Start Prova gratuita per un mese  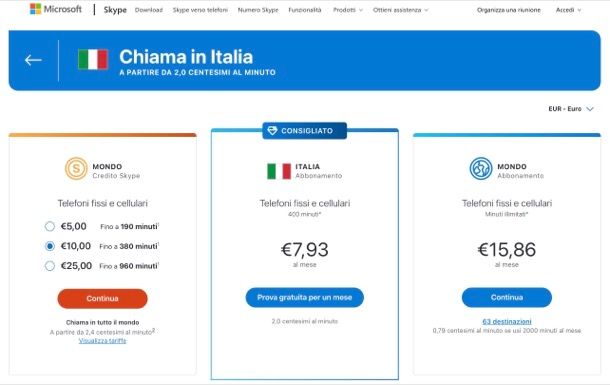coord(305,298)
